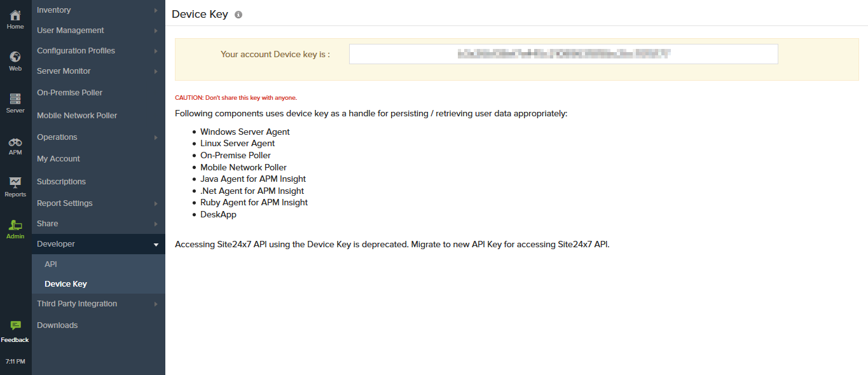
Task: Open Subscriptions in the sidebar
Action: click(x=61, y=182)
